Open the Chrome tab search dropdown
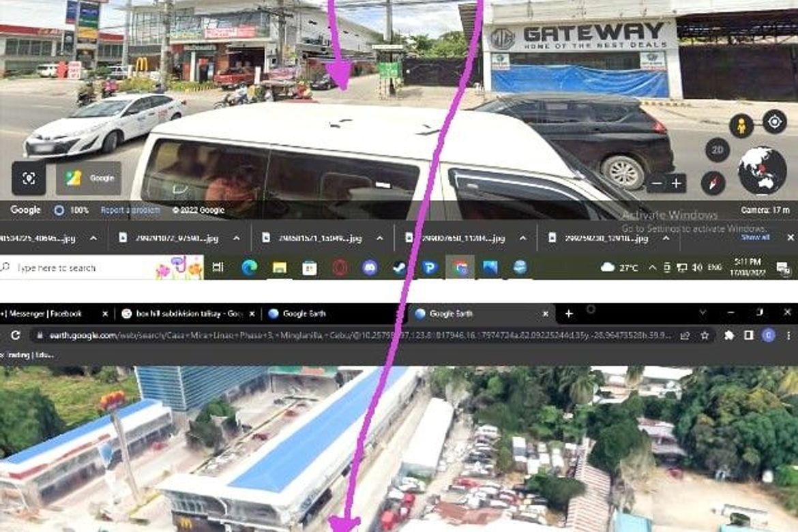The height and width of the screenshot is (532, 798). pos(703,312)
